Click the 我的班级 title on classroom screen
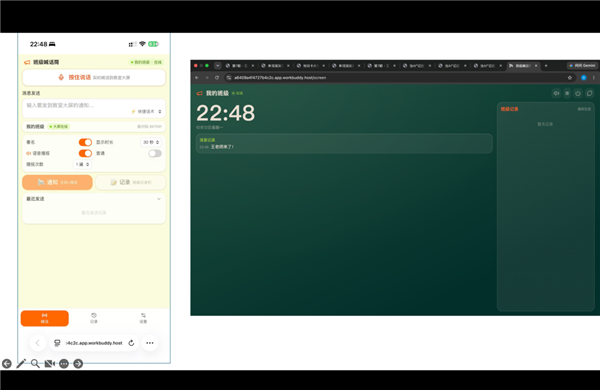The height and width of the screenshot is (390, 600). (x=217, y=93)
